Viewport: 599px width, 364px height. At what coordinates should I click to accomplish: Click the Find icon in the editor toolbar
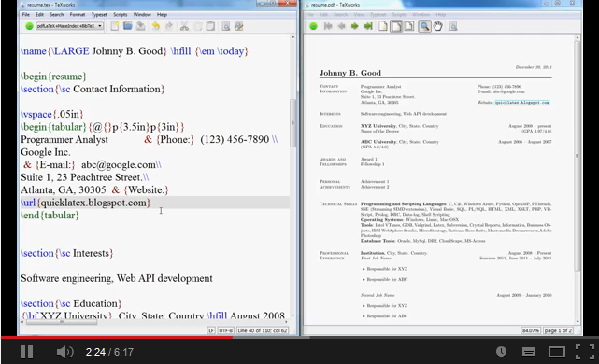tap(226, 26)
